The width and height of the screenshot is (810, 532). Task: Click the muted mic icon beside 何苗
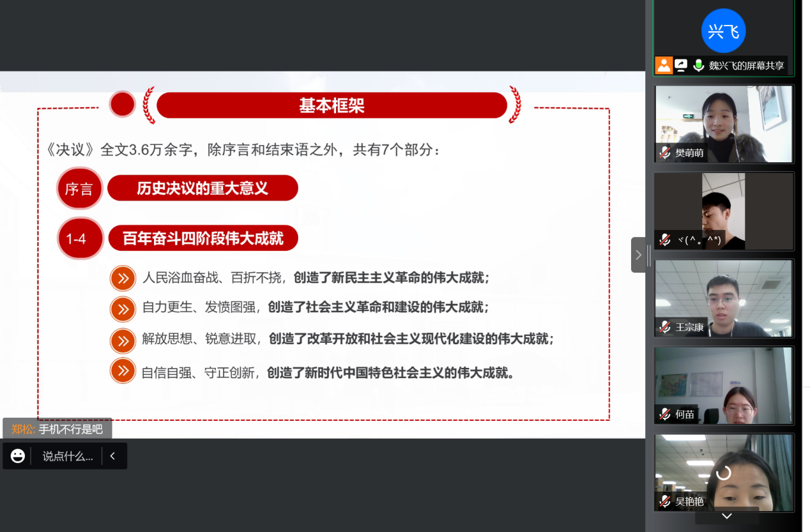(x=665, y=414)
